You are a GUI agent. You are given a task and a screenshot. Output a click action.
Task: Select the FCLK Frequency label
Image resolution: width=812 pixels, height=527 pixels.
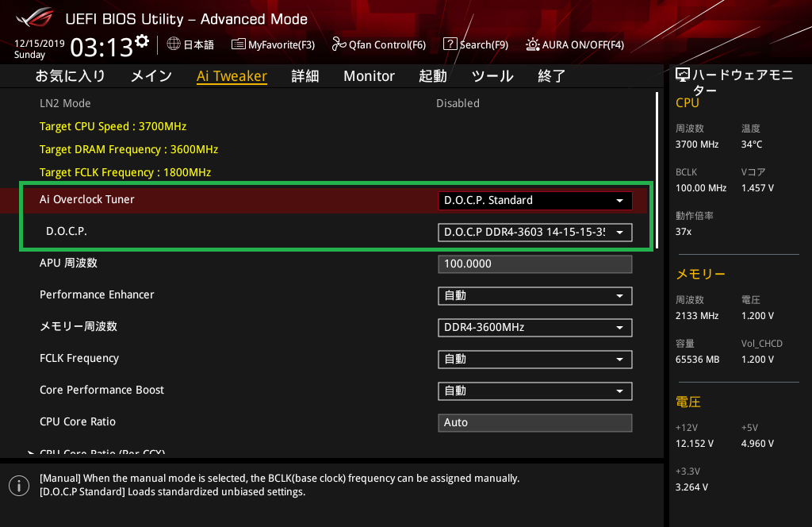(79, 359)
